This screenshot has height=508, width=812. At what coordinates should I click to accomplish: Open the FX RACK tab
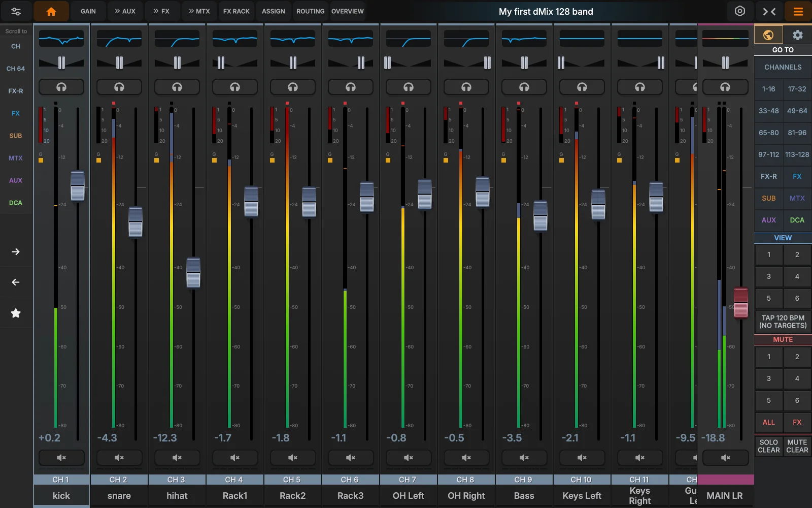(236, 11)
